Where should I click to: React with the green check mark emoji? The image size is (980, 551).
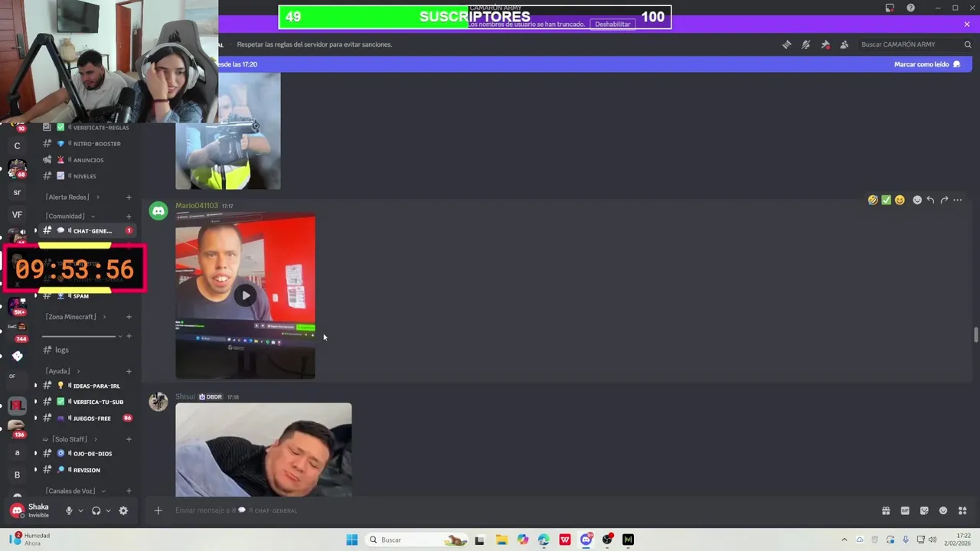[886, 200]
